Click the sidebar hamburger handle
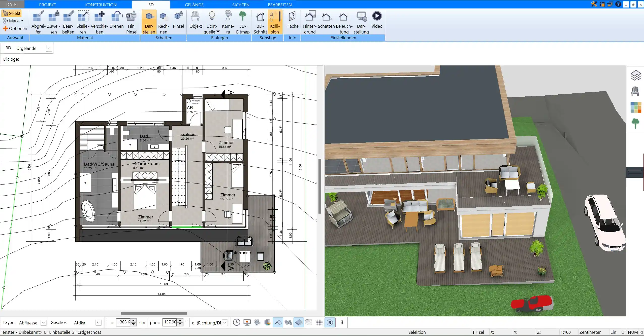This screenshot has height=336, width=644. 635,172
